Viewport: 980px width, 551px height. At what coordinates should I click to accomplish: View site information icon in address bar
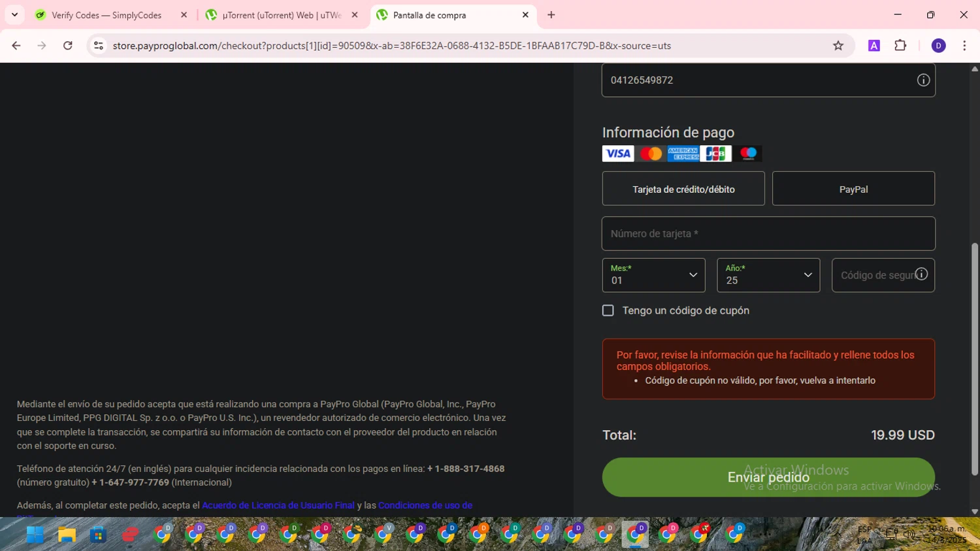tap(99, 46)
